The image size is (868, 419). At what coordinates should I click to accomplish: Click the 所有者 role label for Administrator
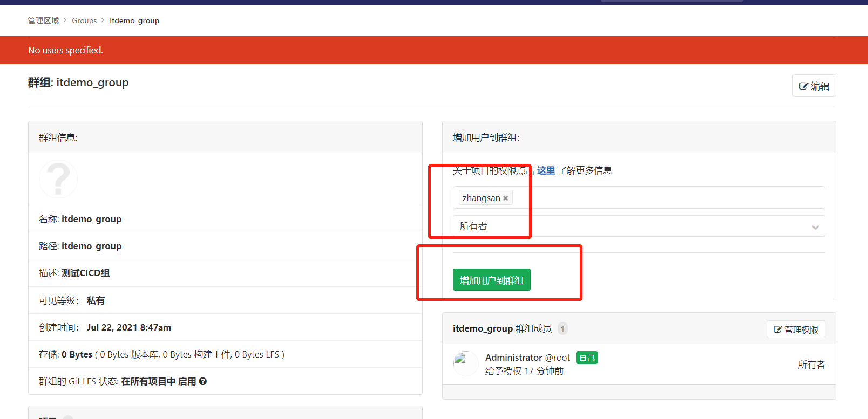(x=811, y=365)
